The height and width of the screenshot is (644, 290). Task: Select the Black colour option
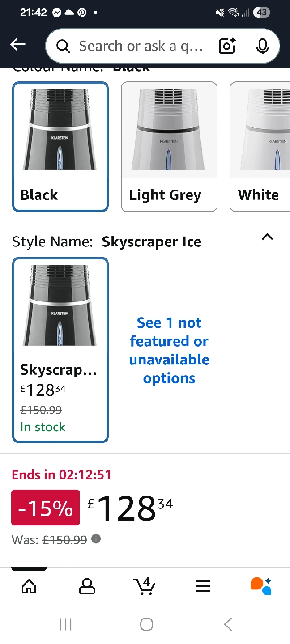pyautogui.click(x=60, y=146)
